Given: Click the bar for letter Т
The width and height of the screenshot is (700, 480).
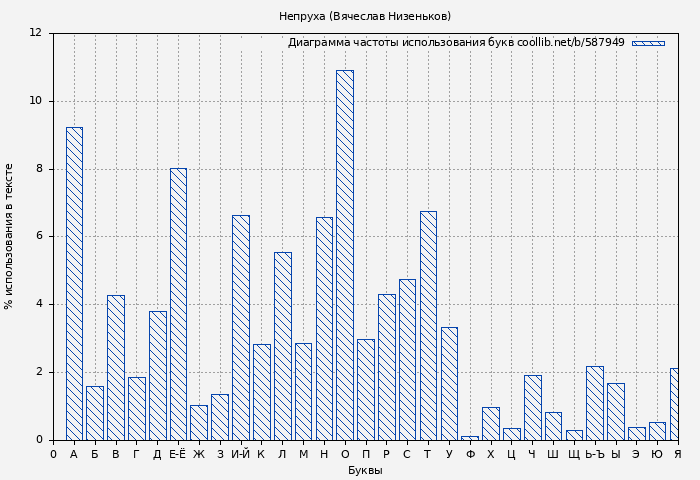Looking at the screenshot, I should 428,325.
